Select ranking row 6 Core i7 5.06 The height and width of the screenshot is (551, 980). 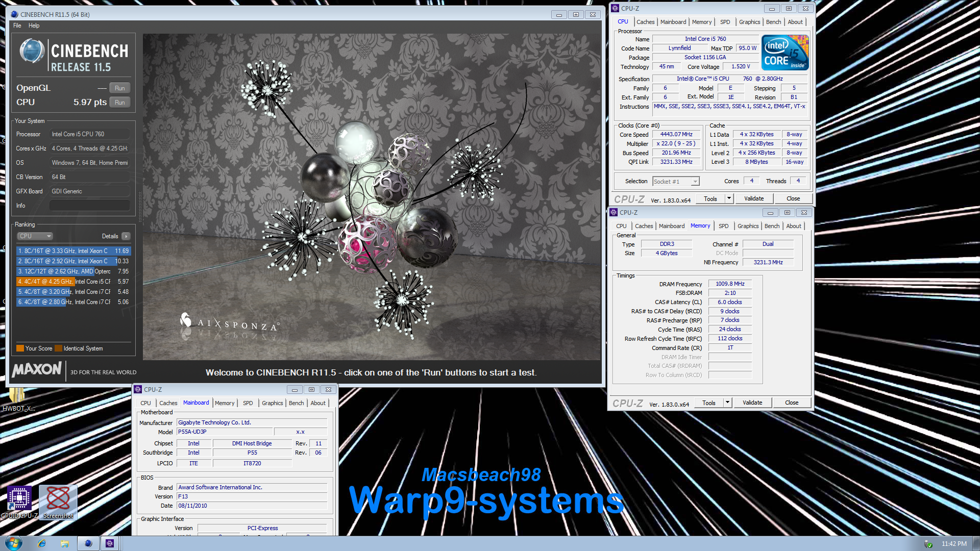pos(73,302)
